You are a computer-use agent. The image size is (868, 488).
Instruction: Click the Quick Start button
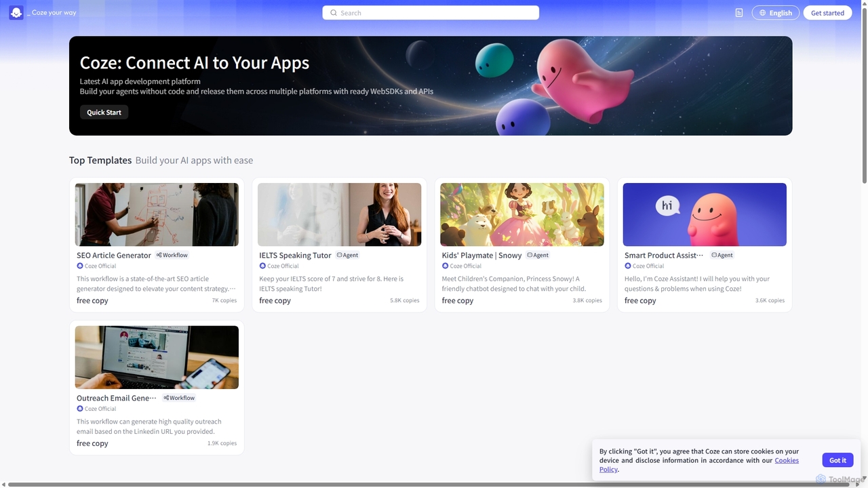click(x=104, y=113)
